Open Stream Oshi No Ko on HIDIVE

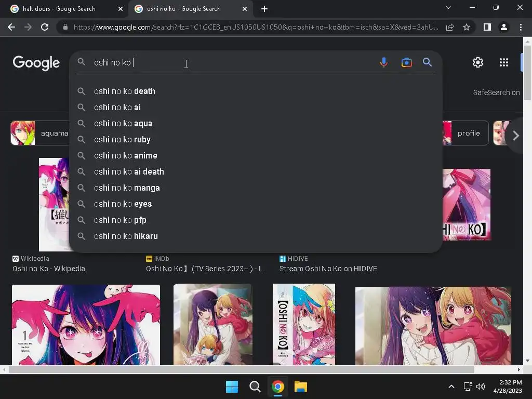[328, 269]
